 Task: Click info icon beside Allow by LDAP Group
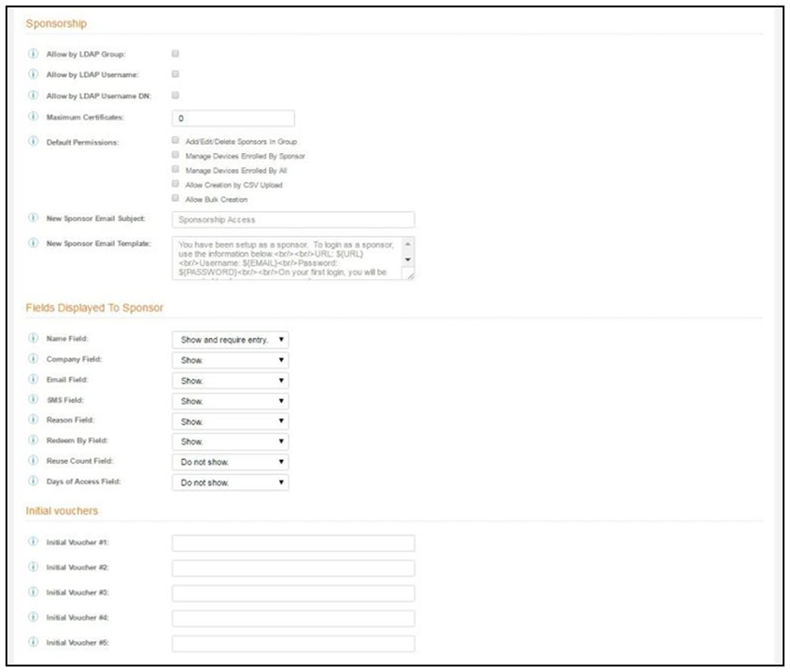click(33, 53)
